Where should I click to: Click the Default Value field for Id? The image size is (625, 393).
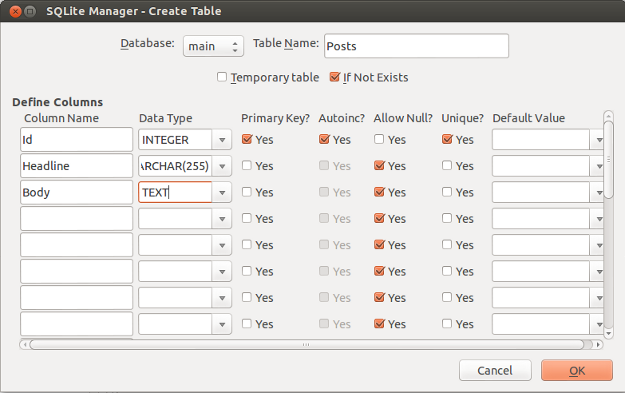pos(541,140)
